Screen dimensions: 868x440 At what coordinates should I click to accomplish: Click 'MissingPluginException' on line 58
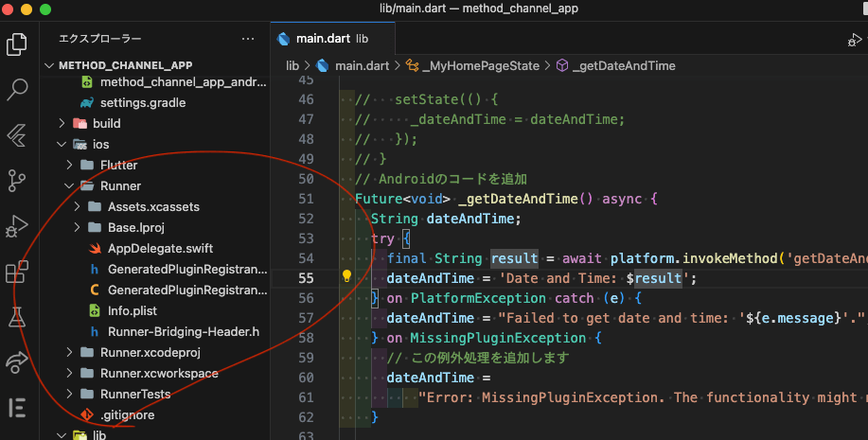(x=498, y=338)
